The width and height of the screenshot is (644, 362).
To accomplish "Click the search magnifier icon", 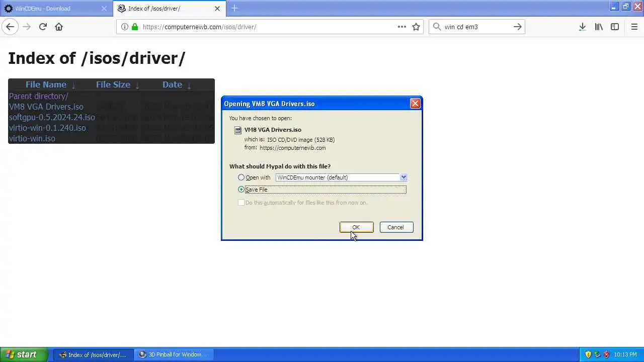I will (x=437, y=27).
